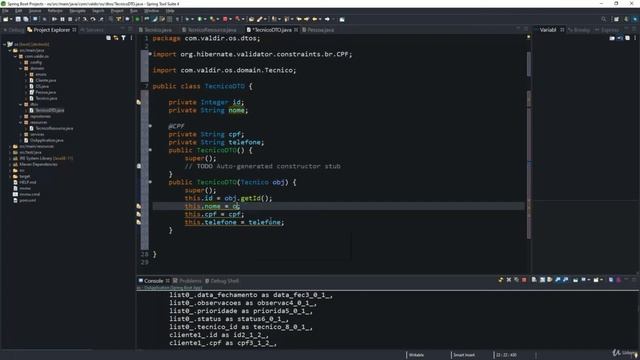
Task: Open the Project Explorer filter icon
Action: [123, 38]
